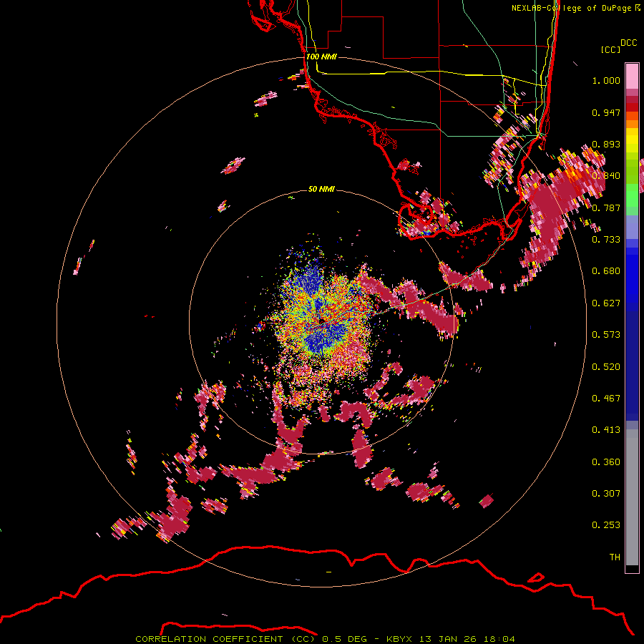Click the "50 NMI" range ring label

pos(321,189)
